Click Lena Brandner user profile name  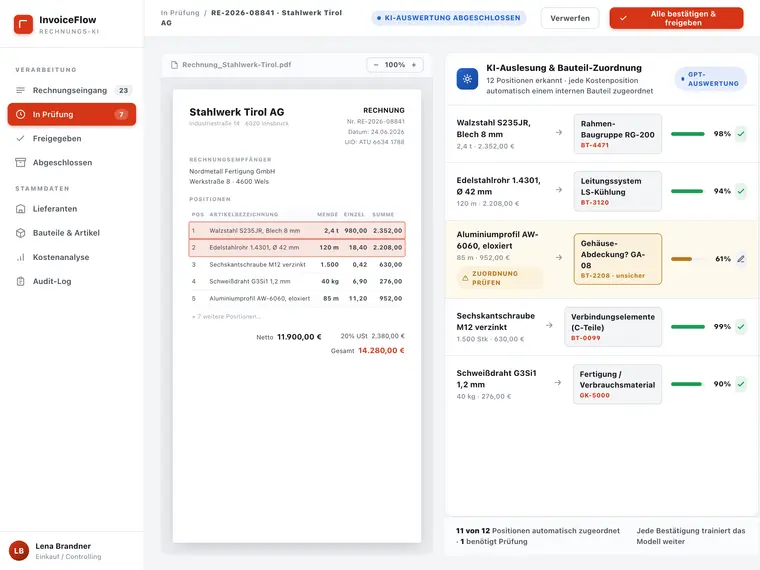point(63,546)
